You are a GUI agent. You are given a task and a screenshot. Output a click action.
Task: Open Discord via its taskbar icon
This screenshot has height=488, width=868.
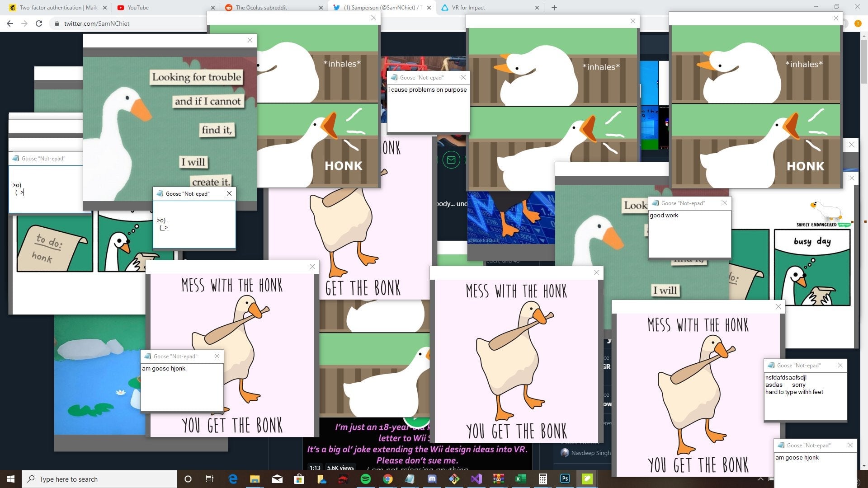(x=431, y=479)
